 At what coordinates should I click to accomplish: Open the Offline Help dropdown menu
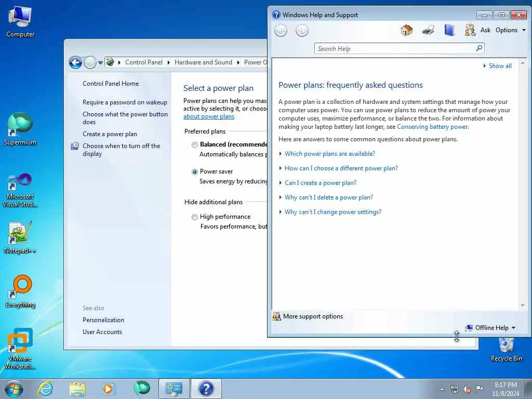pyautogui.click(x=490, y=328)
